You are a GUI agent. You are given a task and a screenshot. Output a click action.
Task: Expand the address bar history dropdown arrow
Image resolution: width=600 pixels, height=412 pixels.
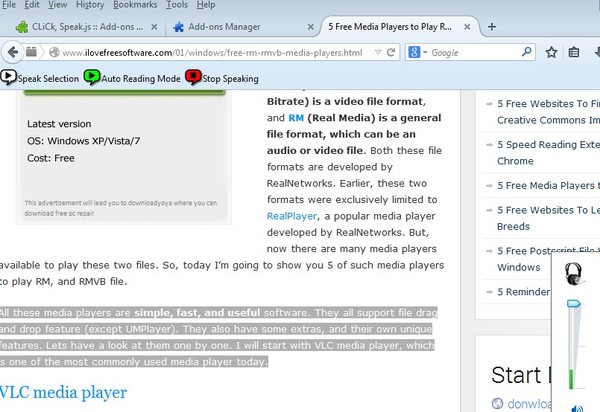point(378,52)
